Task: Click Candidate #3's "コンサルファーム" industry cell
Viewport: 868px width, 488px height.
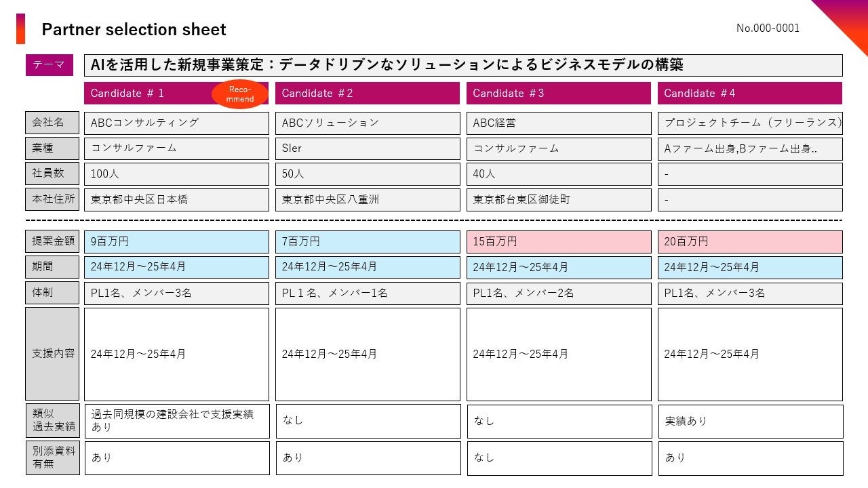Action: tap(559, 148)
